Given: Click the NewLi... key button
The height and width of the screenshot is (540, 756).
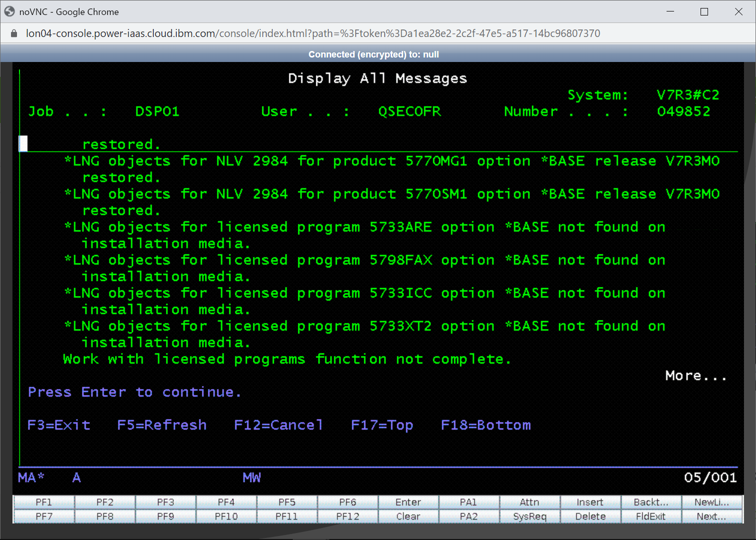Looking at the screenshot, I should coord(712,502).
